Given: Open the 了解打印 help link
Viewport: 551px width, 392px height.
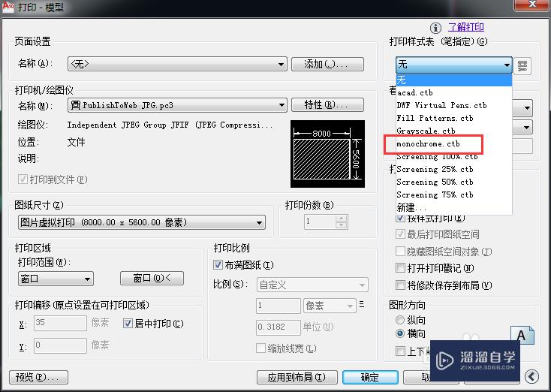Looking at the screenshot, I should 466,27.
